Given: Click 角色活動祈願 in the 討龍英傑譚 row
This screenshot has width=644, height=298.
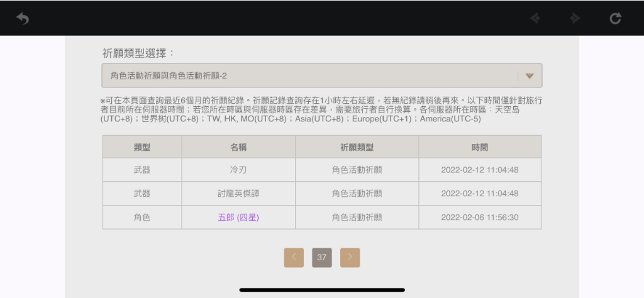Looking at the screenshot, I should 357,194.
